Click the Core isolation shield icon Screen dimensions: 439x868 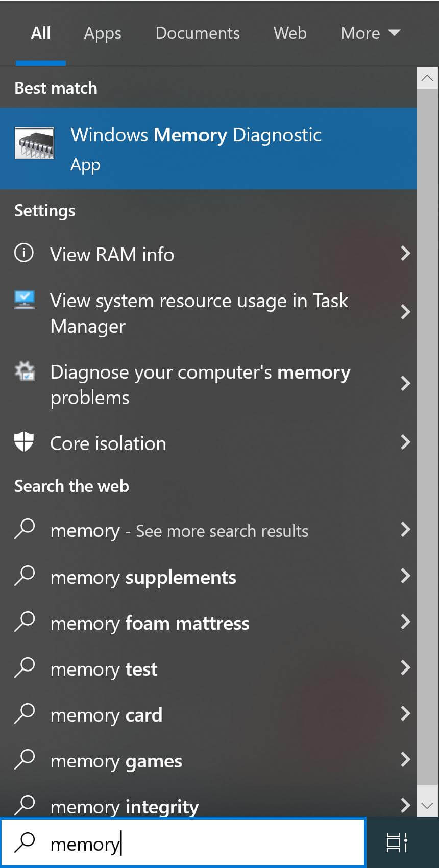point(24,442)
